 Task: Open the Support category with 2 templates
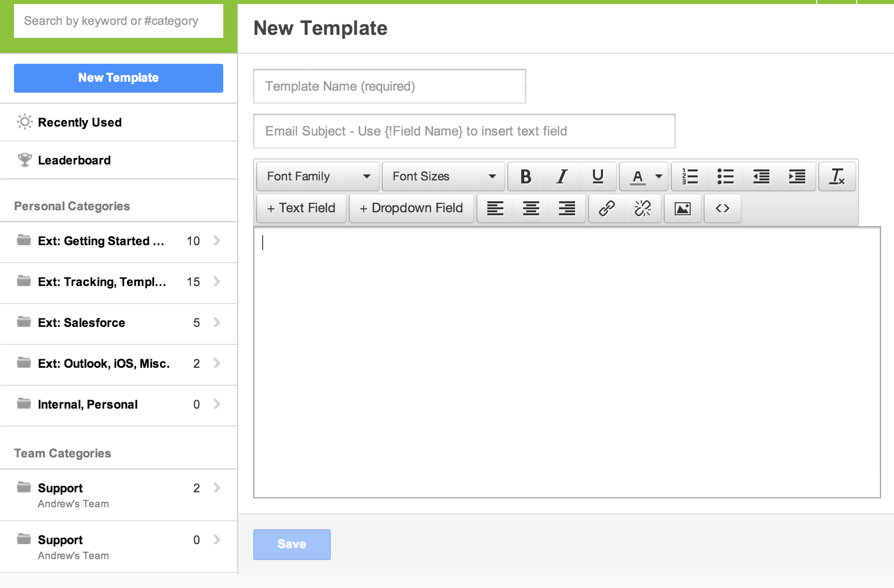pyautogui.click(x=119, y=495)
